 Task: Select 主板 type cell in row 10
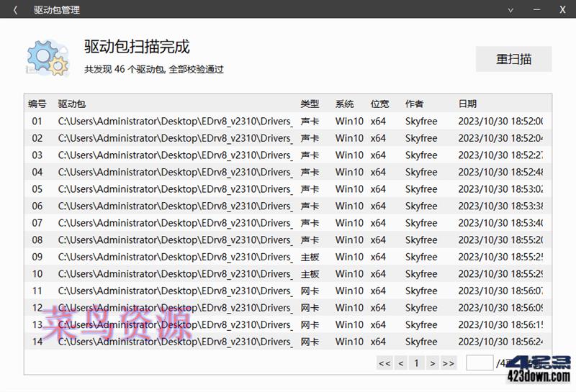(x=310, y=274)
